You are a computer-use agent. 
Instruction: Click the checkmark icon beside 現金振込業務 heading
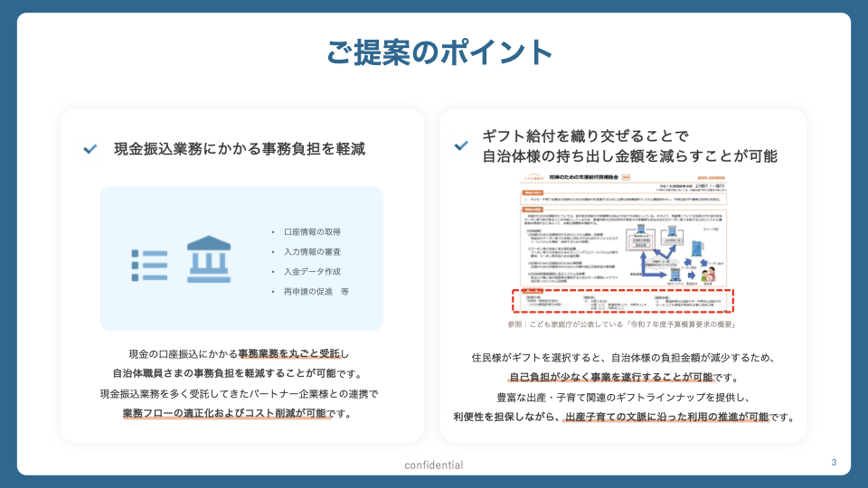90,149
